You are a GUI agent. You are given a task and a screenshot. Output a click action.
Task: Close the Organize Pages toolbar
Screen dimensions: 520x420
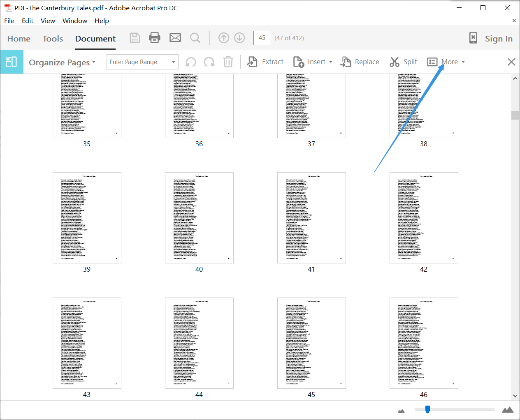[511, 62]
